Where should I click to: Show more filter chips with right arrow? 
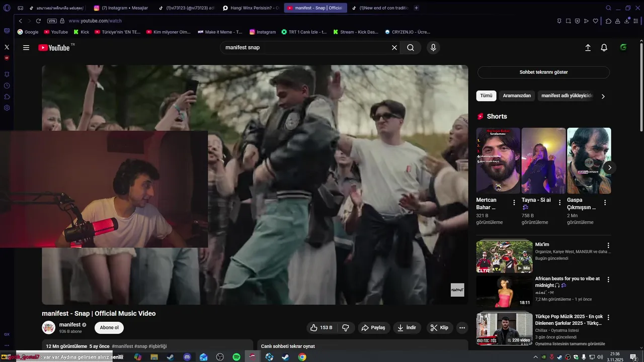click(603, 96)
